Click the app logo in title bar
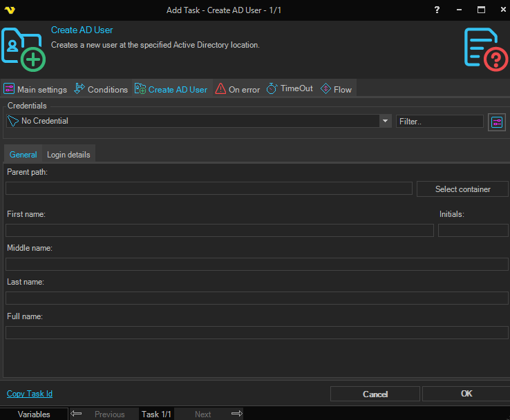Screen dimensions: 510x420 coord(9,10)
